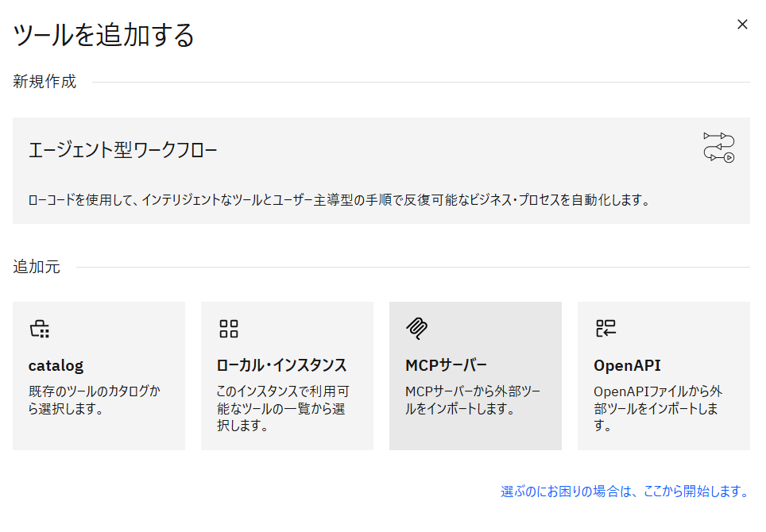
Task: Close the ツールを追加する dialog
Action: click(x=742, y=25)
